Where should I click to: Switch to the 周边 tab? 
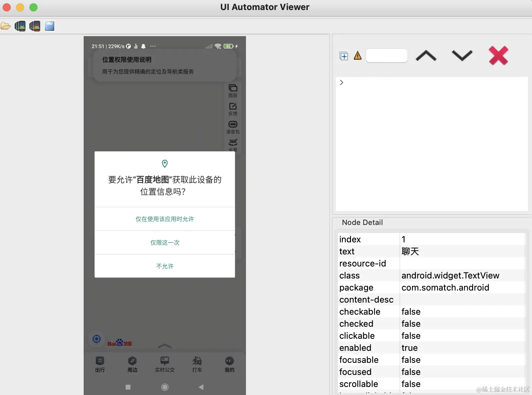pos(132,364)
